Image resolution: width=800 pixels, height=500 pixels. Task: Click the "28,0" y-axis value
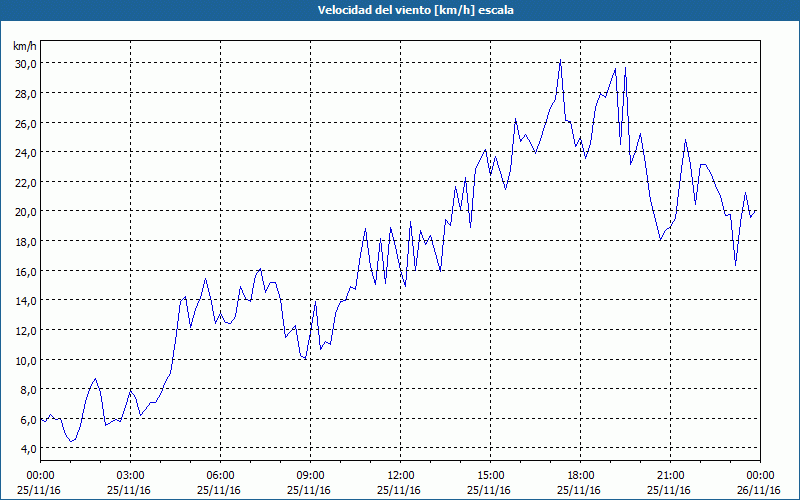click(25, 93)
